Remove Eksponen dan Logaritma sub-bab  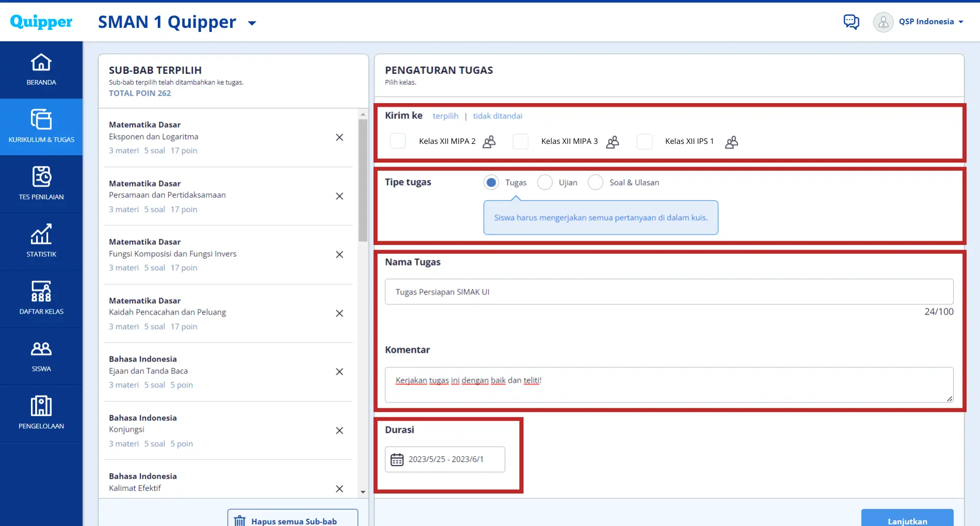(x=339, y=137)
